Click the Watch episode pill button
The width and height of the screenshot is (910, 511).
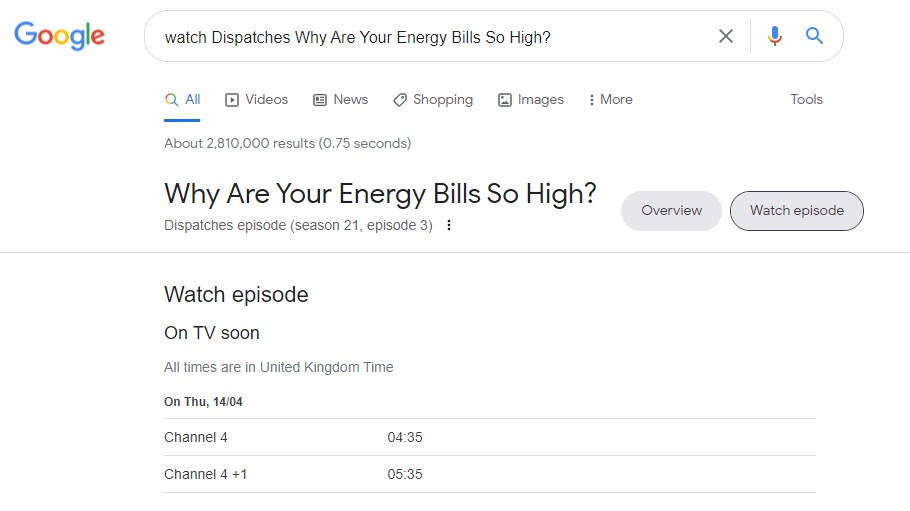797,210
